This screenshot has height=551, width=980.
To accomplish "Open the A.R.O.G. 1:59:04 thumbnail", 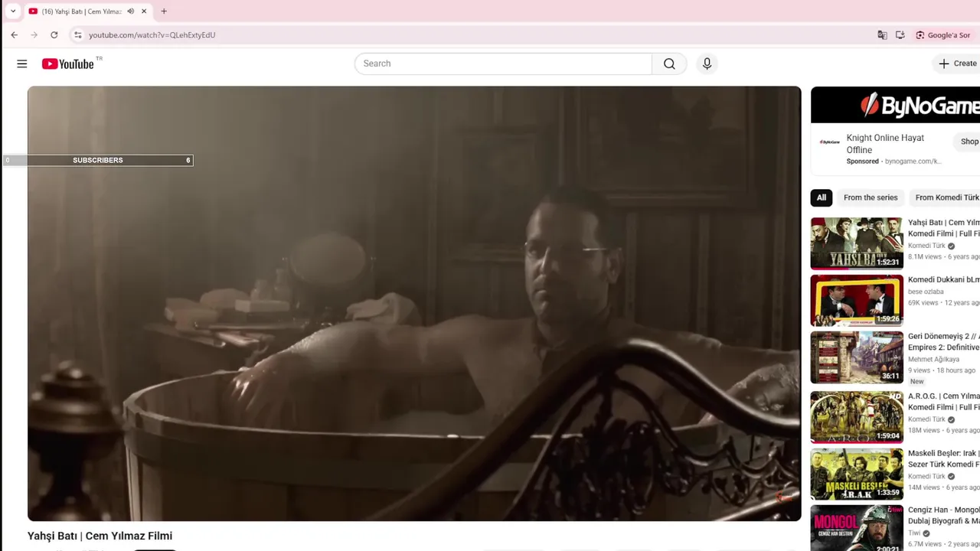I will (x=857, y=417).
